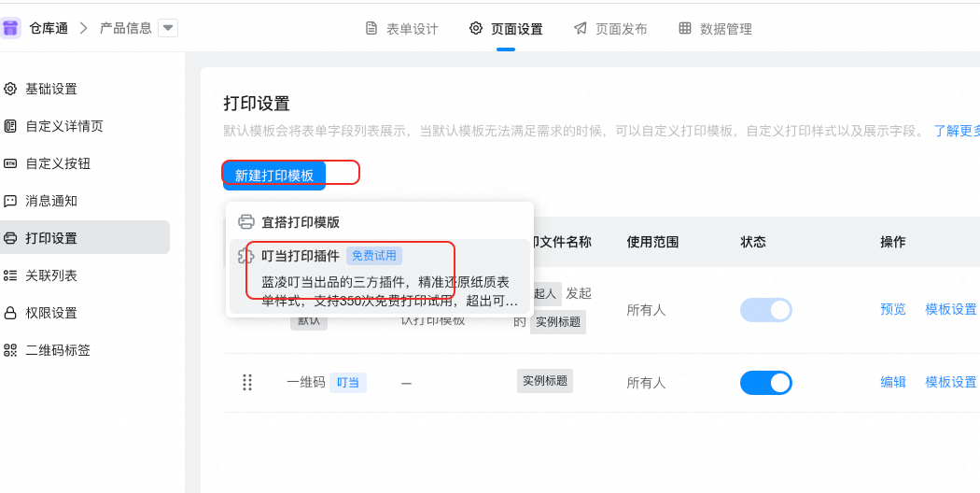Switch to the 数据管理 tab

[715, 29]
